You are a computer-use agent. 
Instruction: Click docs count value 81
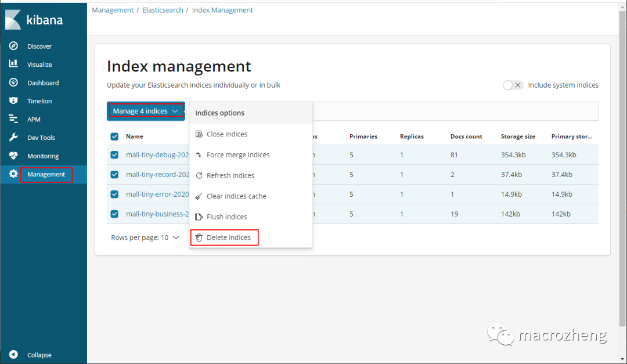454,155
